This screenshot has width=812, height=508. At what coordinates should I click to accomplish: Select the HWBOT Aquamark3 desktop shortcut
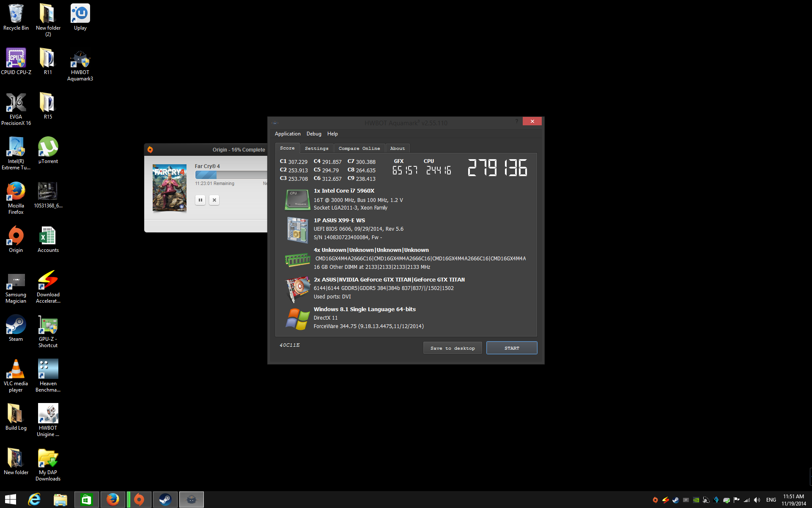(x=80, y=64)
